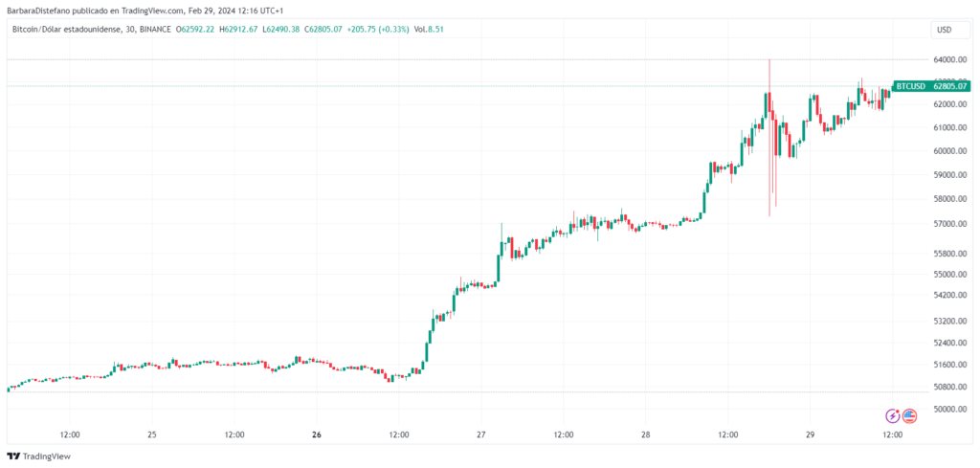Click the date label 25 on time axis
Viewport: 980px width, 468px height.
152,434
